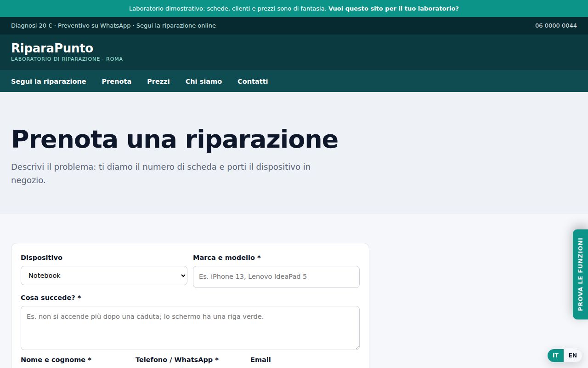
Task: Click the 'Diagnosi 20 € · Preventivo su WhatsApp' top bar text
Action: pos(71,26)
